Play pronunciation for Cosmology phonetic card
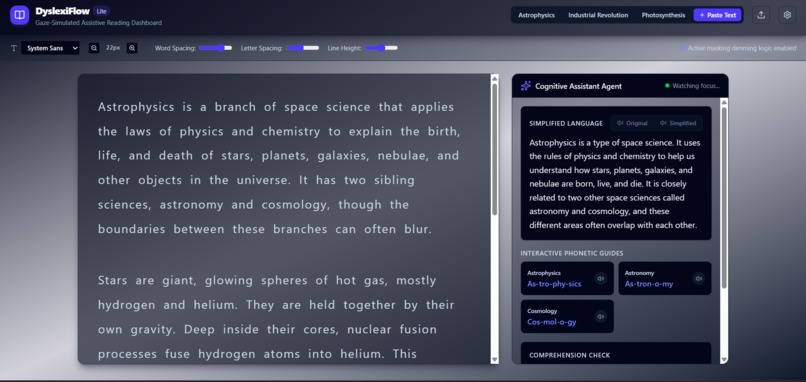The image size is (806, 382). coord(600,316)
